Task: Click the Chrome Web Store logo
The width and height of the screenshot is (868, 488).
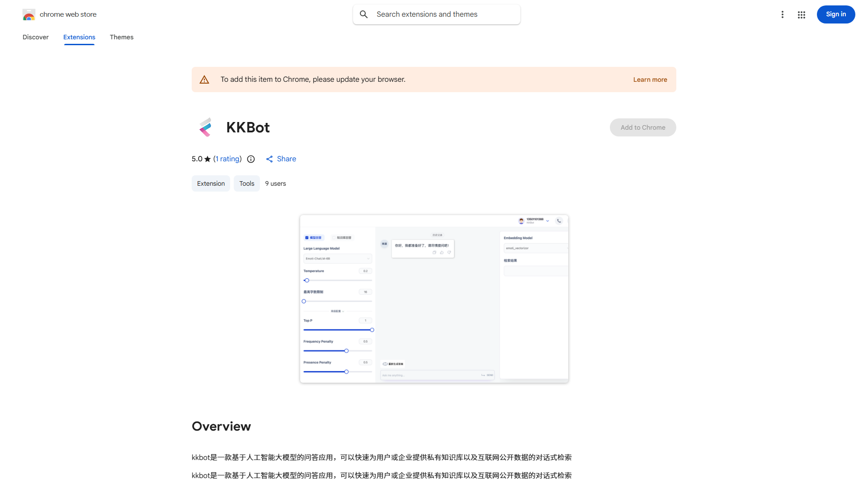Action: pos(29,14)
